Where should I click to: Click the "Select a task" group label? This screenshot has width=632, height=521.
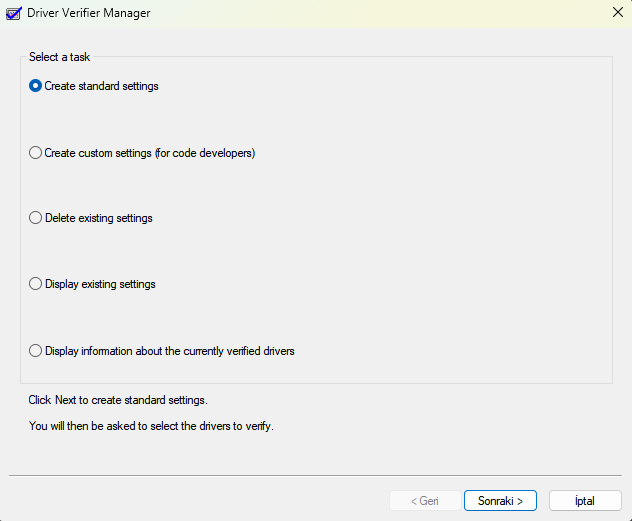[59, 57]
